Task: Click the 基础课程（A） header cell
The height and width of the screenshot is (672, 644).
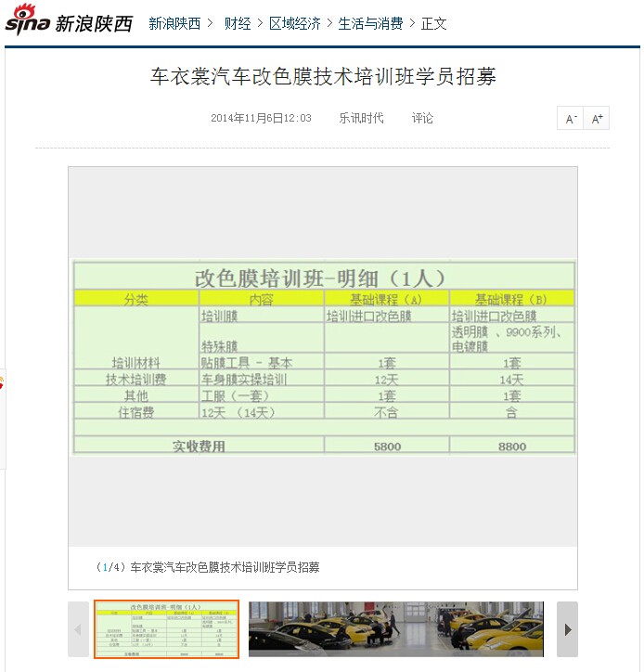Action: point(386,299)
